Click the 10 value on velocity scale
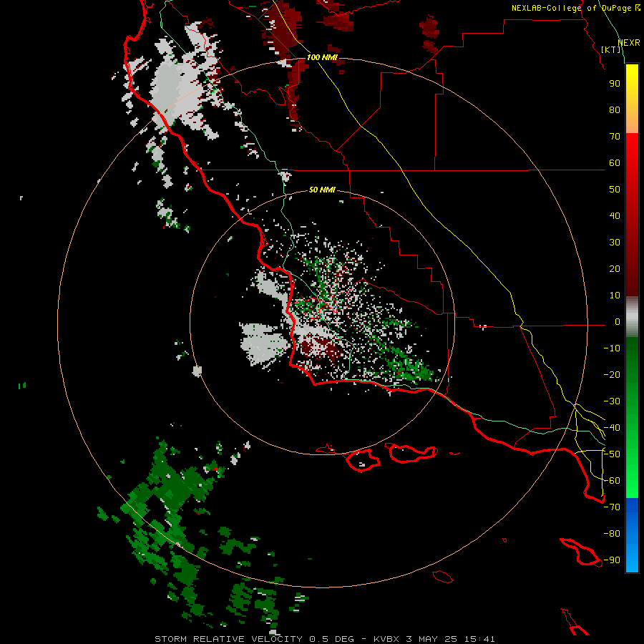 (x=615, y=296)
